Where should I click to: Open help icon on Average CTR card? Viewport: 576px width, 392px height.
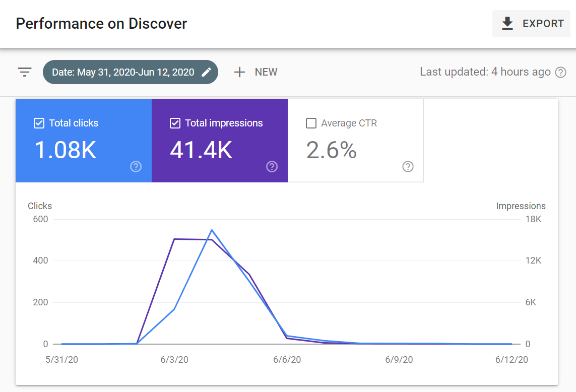point(408,167)
